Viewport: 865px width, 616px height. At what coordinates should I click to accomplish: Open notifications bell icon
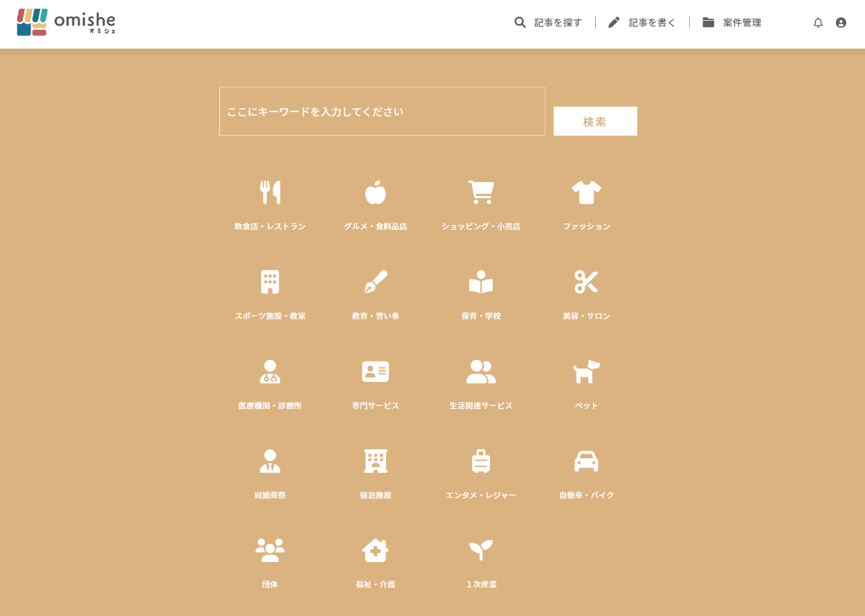pos(818,23)
